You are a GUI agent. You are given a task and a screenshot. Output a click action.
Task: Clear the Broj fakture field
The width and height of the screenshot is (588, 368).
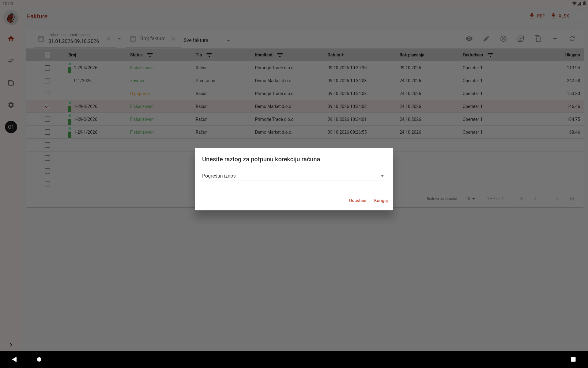[173, 39]
